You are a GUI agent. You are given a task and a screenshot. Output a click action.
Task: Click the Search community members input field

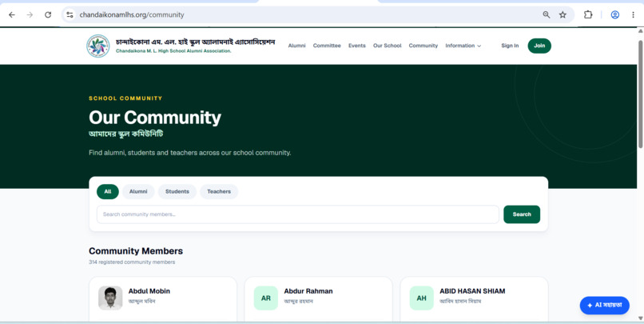[x=298, y=214]
